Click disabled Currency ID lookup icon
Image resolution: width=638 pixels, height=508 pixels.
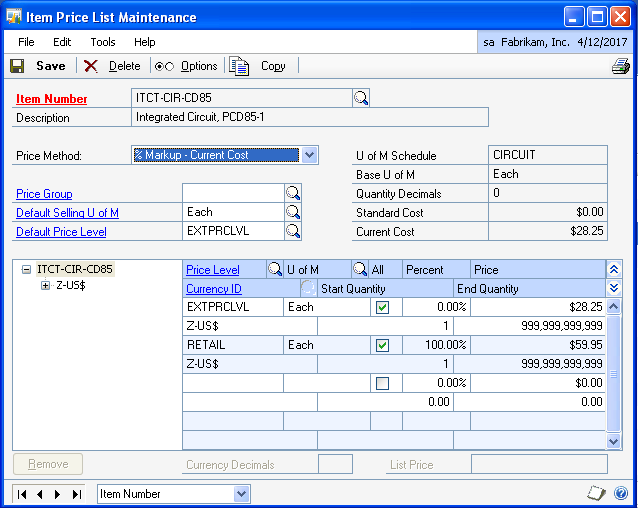pos(308,288)
